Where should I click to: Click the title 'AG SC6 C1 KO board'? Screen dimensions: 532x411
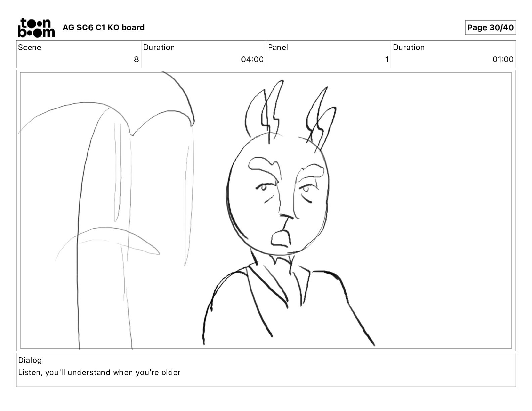point(103,28)
